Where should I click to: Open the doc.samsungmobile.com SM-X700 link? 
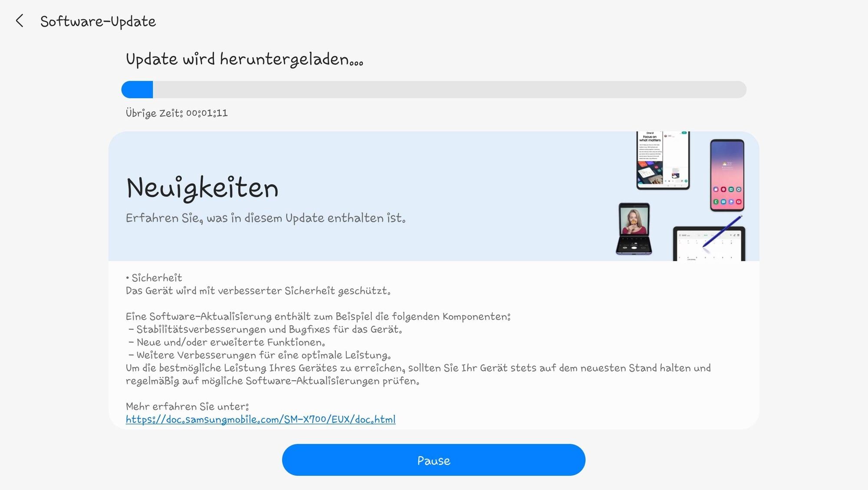pos(260,419)
